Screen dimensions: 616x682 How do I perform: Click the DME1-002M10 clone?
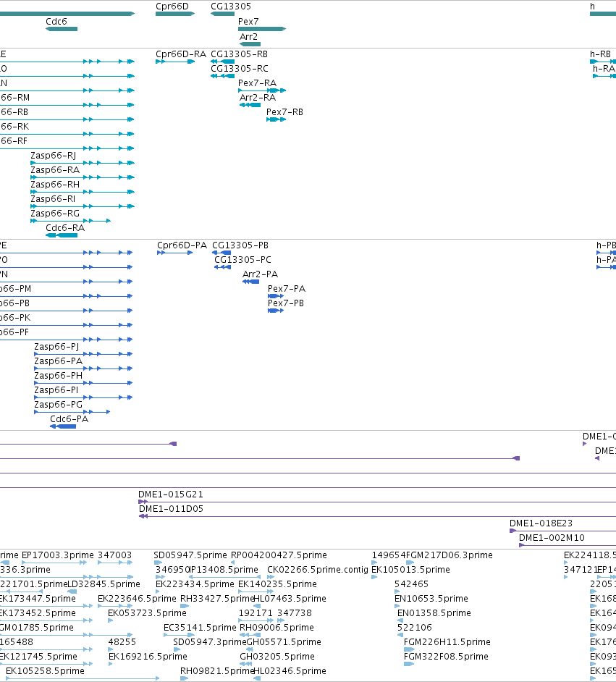pyautogui.click(x=568, y=545)
